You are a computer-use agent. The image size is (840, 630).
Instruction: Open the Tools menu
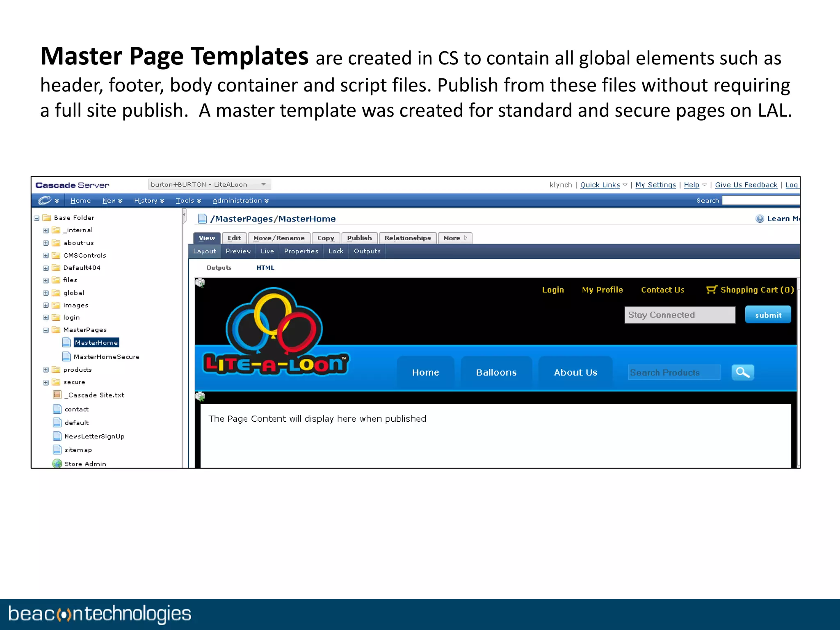[188, 201]
